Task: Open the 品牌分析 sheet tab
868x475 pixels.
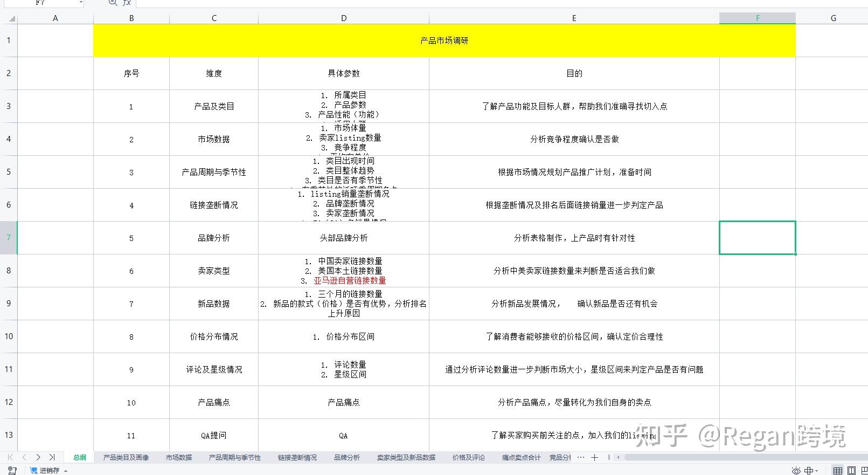Action: pyautogui.click(x=347, y=457)
